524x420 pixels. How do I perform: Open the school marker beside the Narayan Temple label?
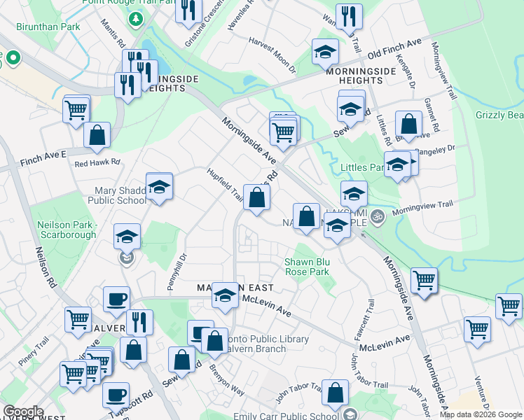337,226
